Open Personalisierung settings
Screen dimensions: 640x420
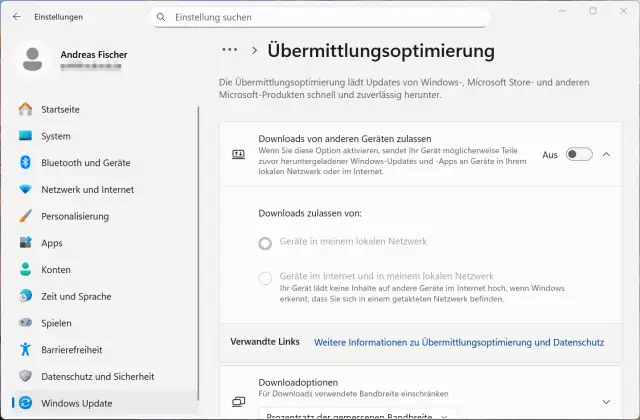coord(104,216)
